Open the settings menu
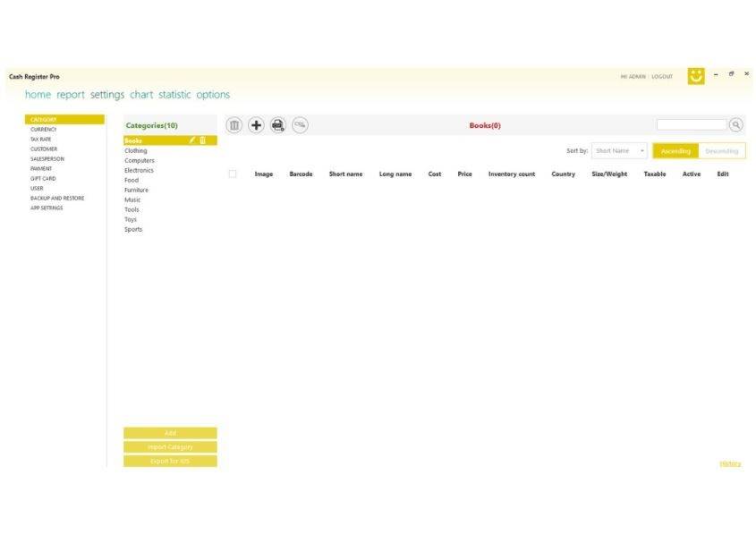 (107, 94)
